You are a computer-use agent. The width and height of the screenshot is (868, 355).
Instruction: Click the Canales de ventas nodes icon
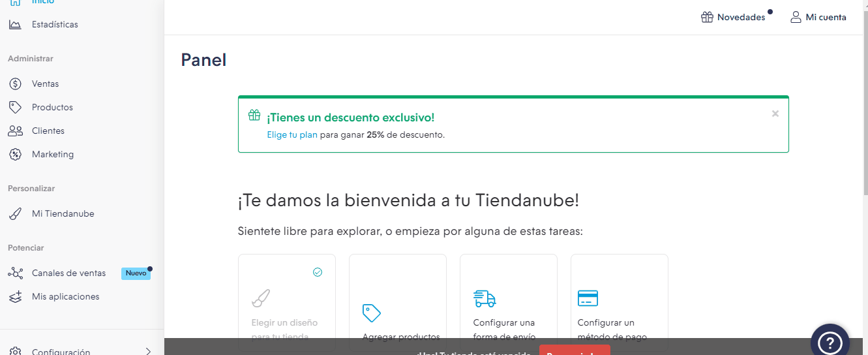[15, 273]
